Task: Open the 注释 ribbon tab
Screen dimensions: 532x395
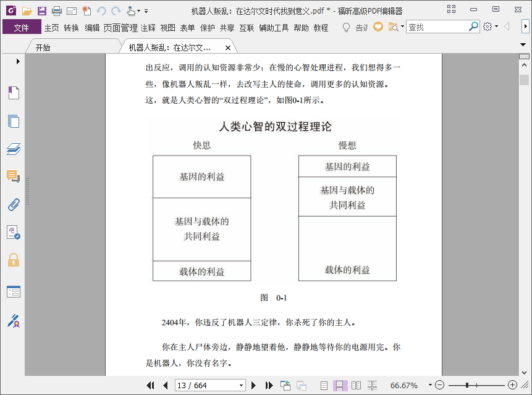Action: pyautogui.click(x=148, y=28)
